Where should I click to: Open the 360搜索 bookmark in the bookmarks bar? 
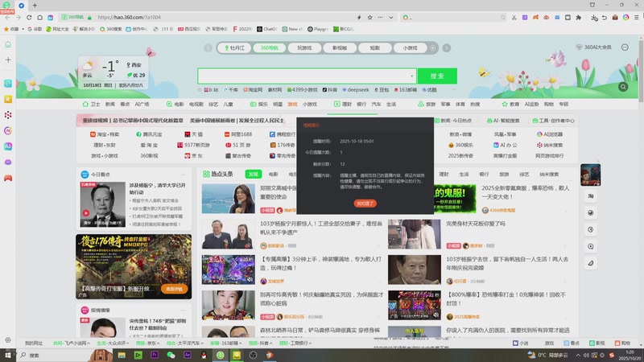[x=111, y=29]
